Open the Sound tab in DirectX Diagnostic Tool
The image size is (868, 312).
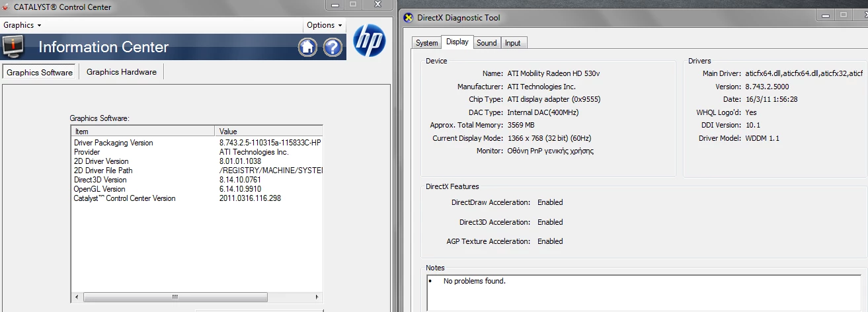[x=487, y=43]
